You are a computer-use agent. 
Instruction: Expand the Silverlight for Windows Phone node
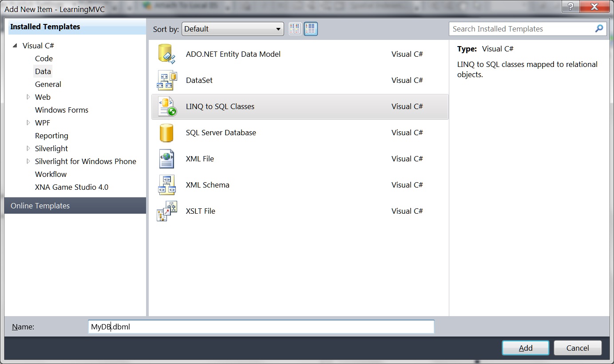coord(28,161)
